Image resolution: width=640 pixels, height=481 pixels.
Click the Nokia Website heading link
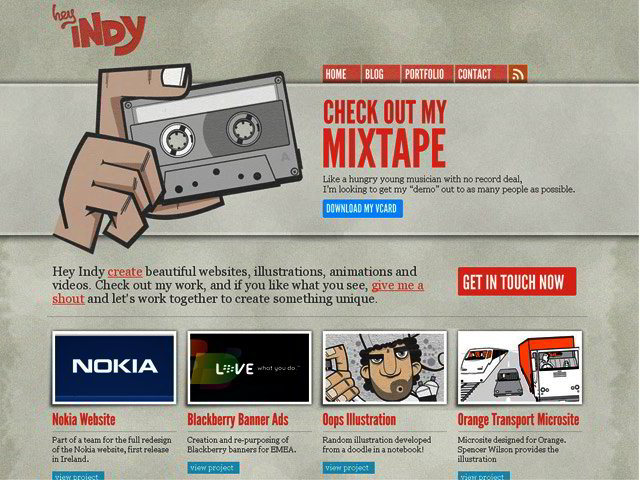84,420
